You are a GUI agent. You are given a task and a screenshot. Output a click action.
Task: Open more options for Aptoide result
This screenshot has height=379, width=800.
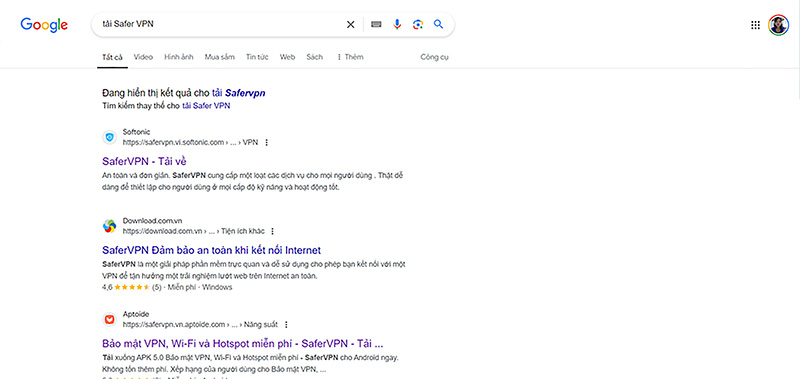(x=286, y=324)
